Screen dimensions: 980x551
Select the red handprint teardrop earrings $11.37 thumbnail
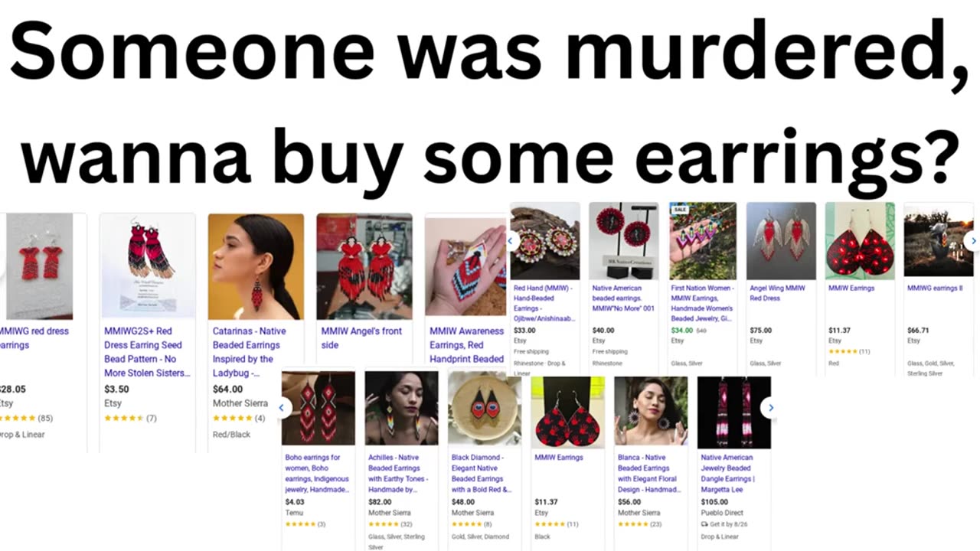coord(568,412)
